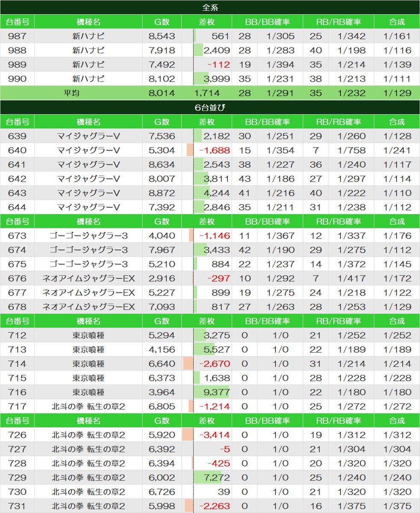420x513 pixels.
Task: Click the 1/291 average BB rate
Action: (x=280, y=93)
